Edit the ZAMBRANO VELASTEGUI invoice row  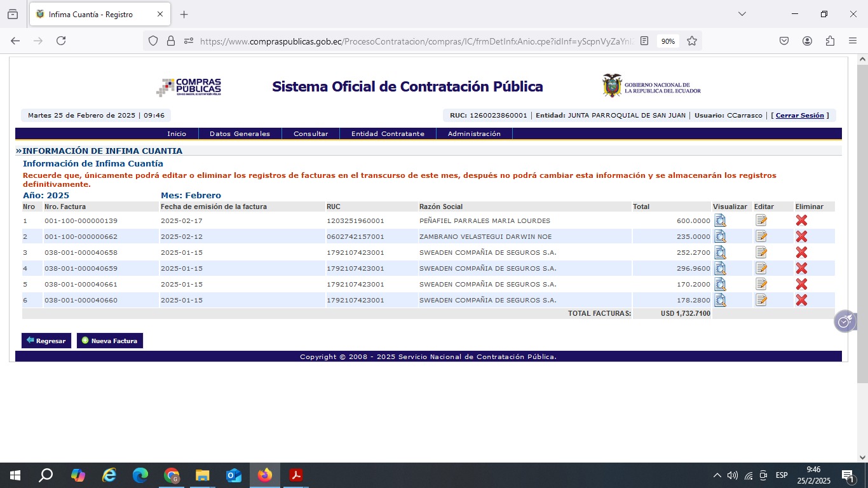(761, 236)
